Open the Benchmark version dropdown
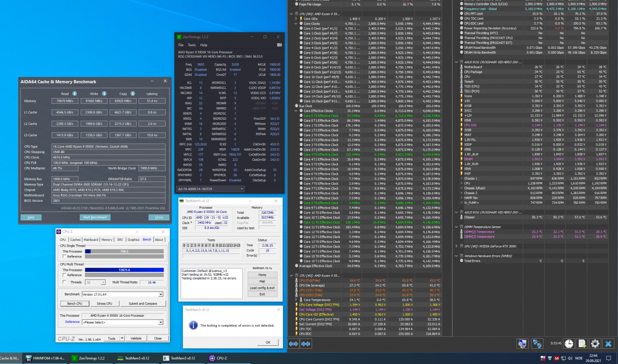This screenshot has width=618, height=364. tap(161, 294)
